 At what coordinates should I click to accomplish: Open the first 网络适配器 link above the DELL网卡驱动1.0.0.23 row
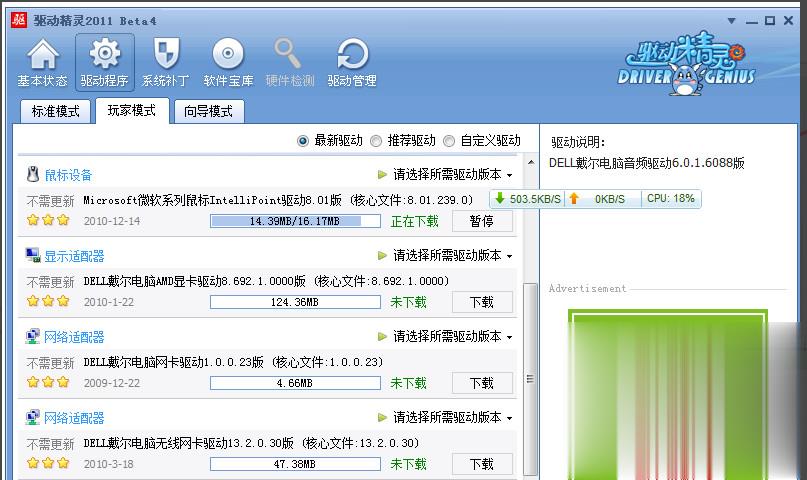click(x=74, y=337)
